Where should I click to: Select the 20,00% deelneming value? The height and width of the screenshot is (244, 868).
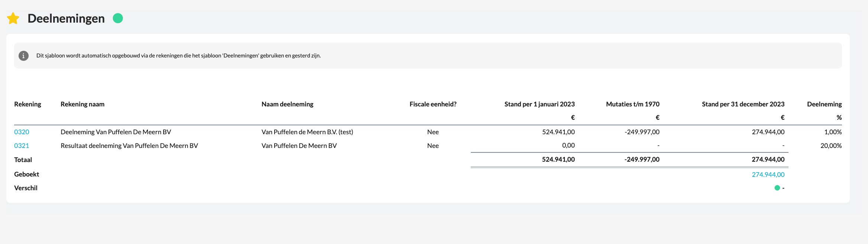pos(831,146)
